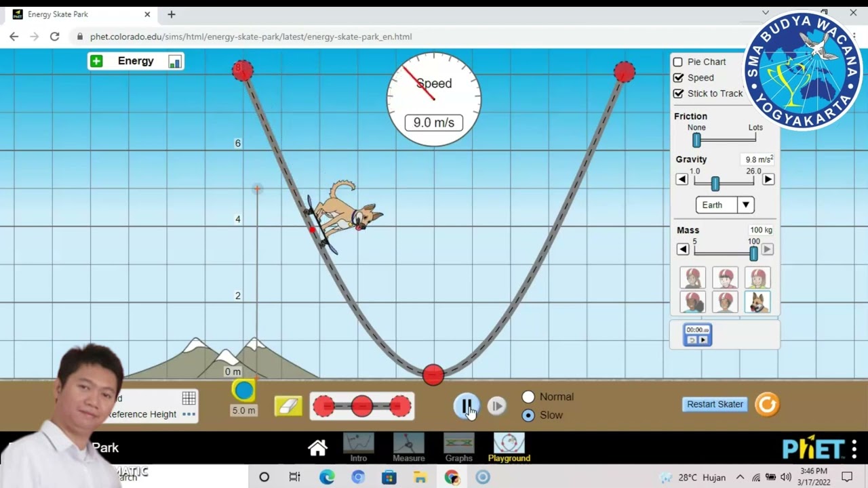868x488 pixels.
Task: Adjust the Friction slider knob
Action: (696, 140)
